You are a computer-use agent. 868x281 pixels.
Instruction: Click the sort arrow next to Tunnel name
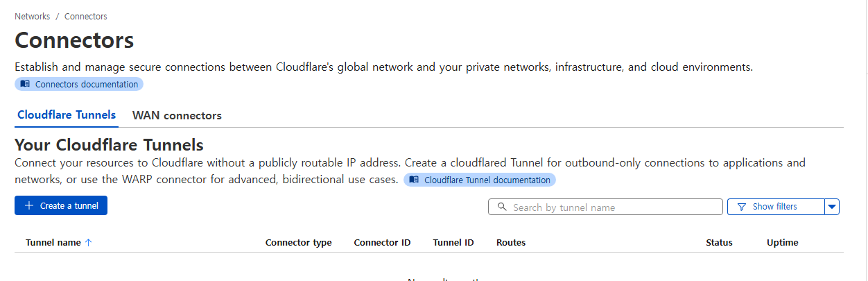coord(88,243)
